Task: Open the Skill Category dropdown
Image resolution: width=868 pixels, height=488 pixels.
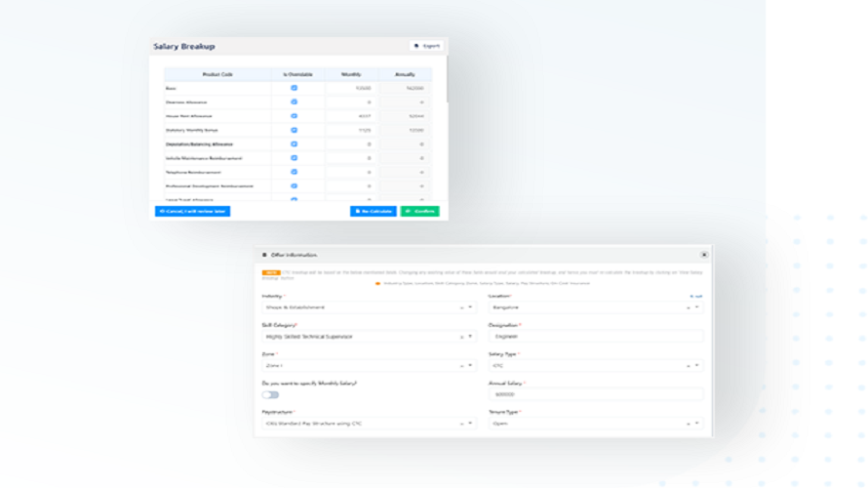Action: pyautogui.click(x=369, y=337)
